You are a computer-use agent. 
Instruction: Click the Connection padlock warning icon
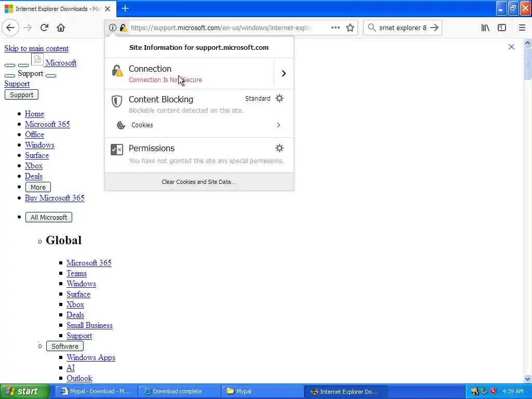point(117,71)
